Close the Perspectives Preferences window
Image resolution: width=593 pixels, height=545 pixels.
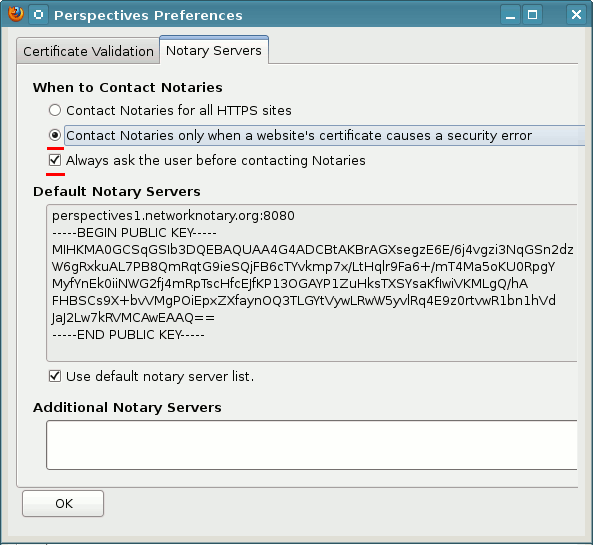pos(576,15)
